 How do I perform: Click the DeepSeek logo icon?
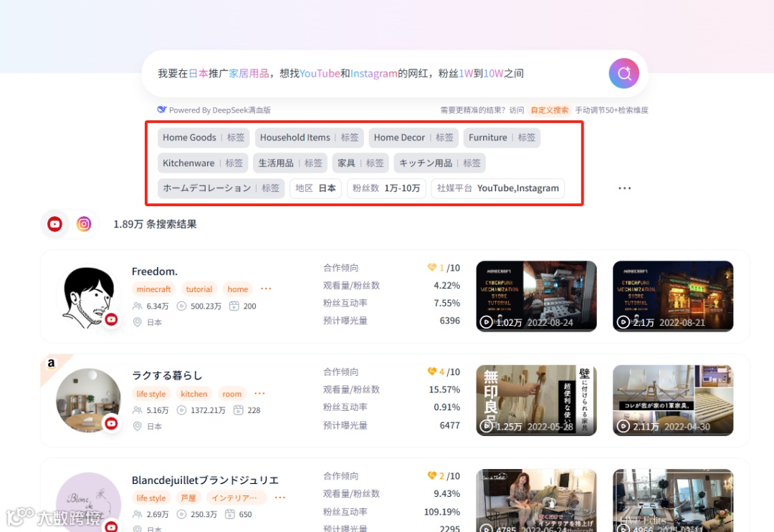point(162,110)
